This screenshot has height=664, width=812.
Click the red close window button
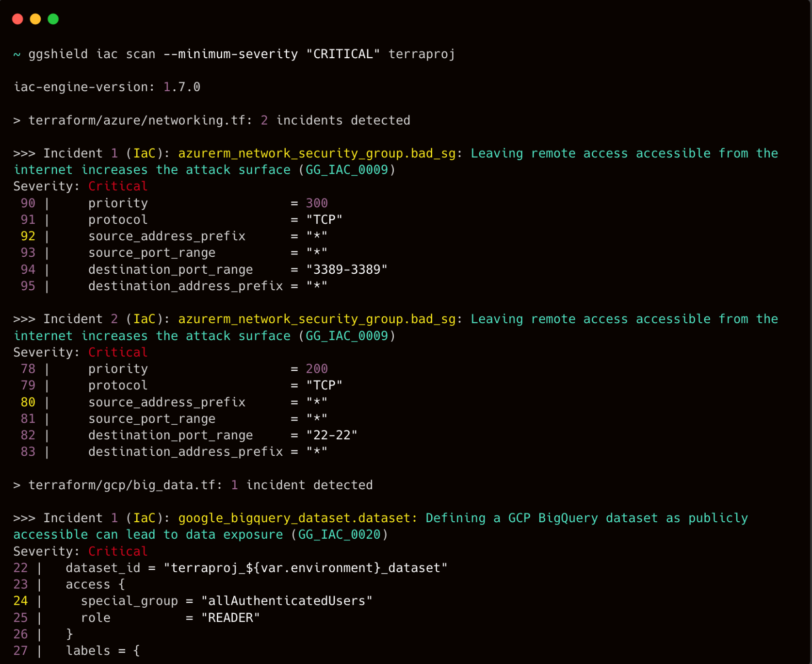18,19
